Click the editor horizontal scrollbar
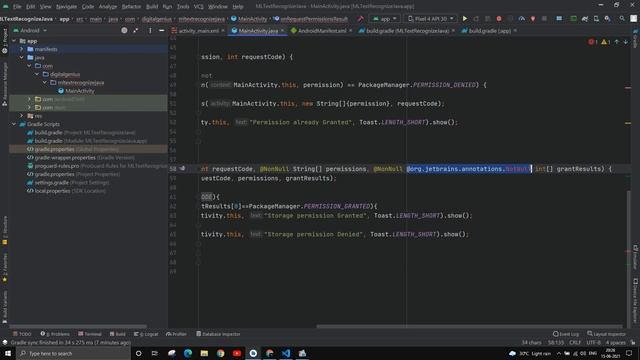Viewport: 640px width, 360px height. [469, 326]
